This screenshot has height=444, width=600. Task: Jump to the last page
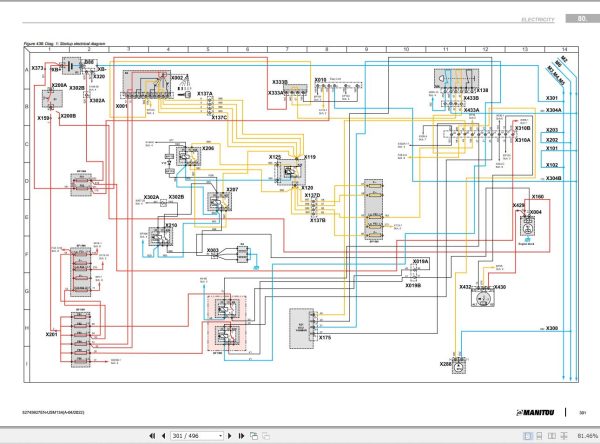241,436
